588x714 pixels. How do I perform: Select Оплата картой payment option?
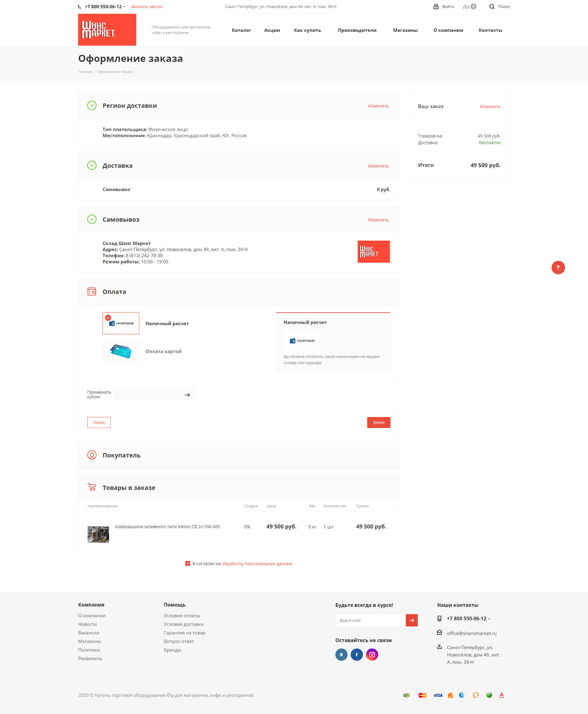click(x=121, y=351)
